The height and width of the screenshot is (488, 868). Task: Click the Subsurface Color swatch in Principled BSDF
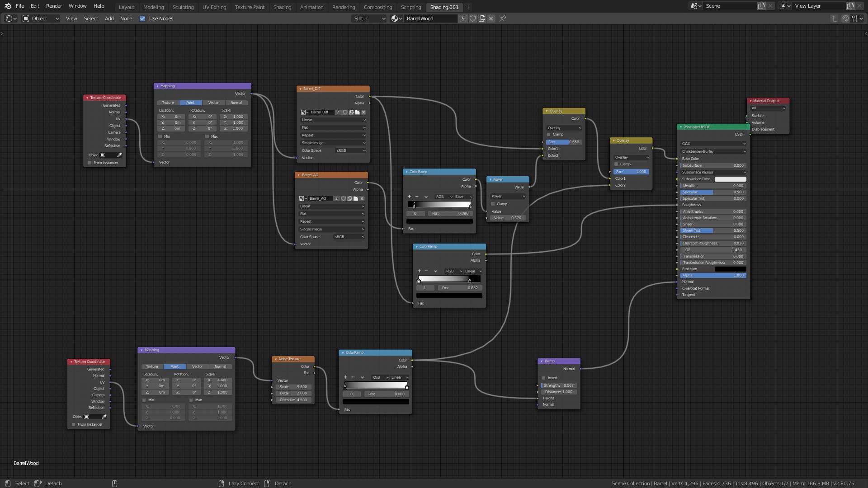click(x=730, y=179)
